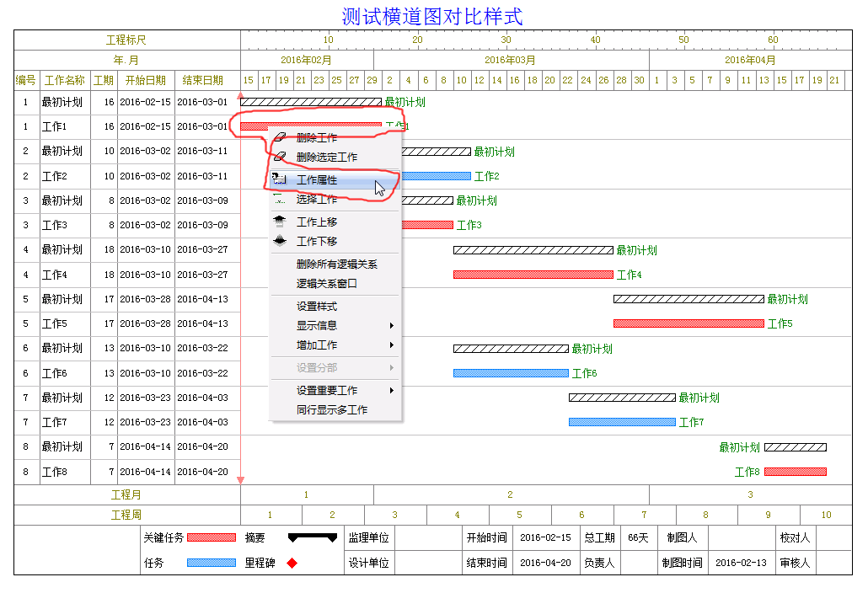868x593 pixels.
Task: Click the red 里程碑 diamond in legend
Action: [x=292, y=563]
